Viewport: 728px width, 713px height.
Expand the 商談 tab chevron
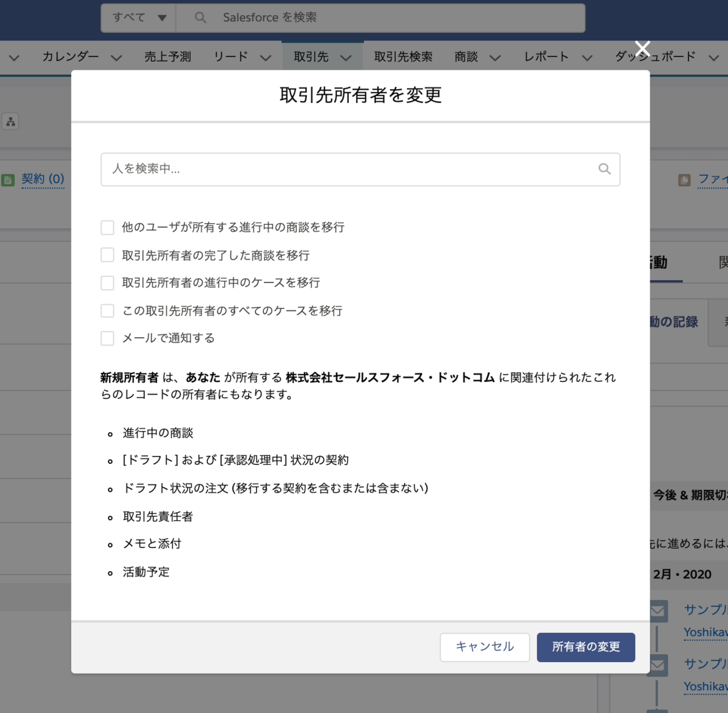click(495, 58)
